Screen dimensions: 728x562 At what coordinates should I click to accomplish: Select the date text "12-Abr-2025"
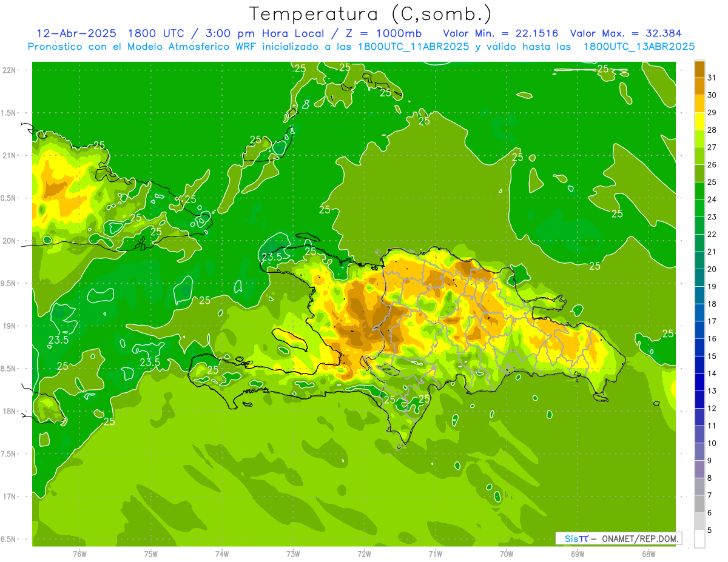click(x=76, y=33)
